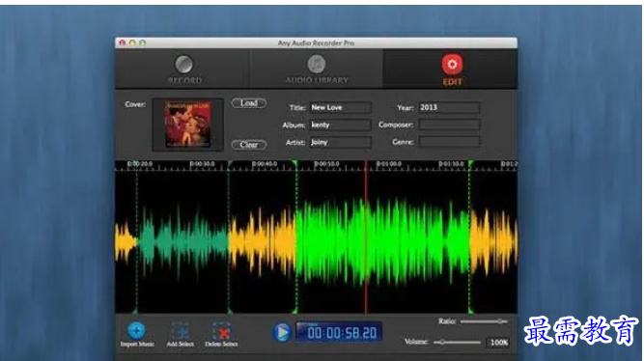Screen dimensions: 644x361
Task: Adjust the Ratio slider
Action: point(484,321)
